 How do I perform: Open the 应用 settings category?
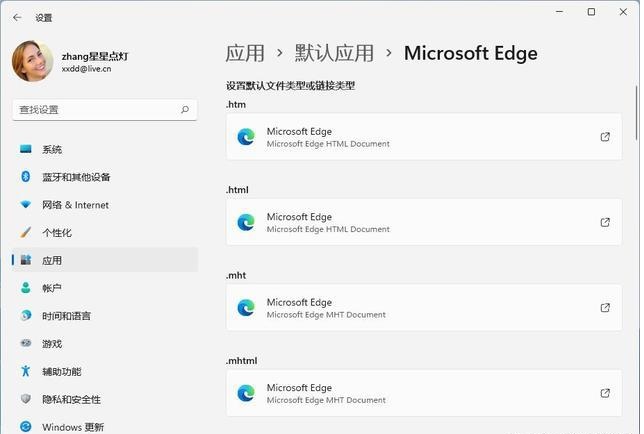coord(105,260)
